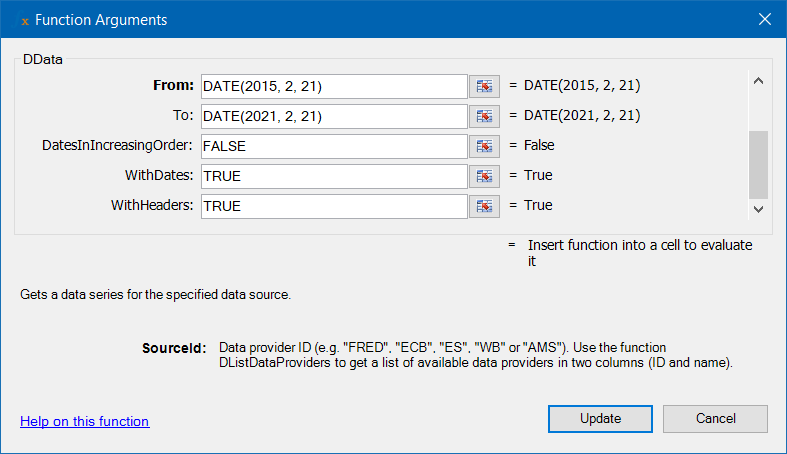
Task: Open range picker beside WithDates field
Action: [484, 176]
